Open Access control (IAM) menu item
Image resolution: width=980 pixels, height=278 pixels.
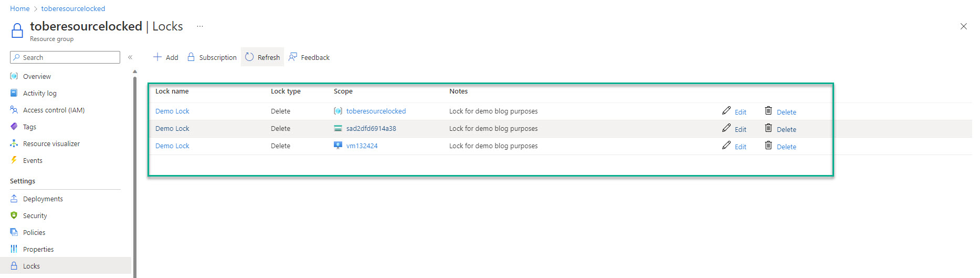pos(54,110)
